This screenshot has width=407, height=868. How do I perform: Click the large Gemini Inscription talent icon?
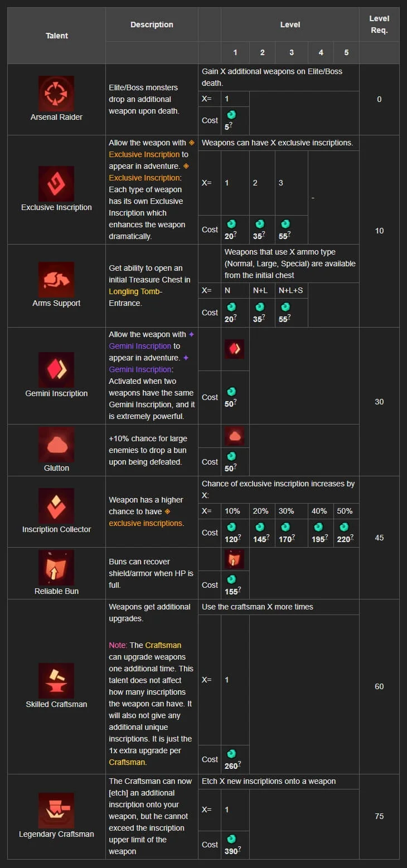point(56,369)
